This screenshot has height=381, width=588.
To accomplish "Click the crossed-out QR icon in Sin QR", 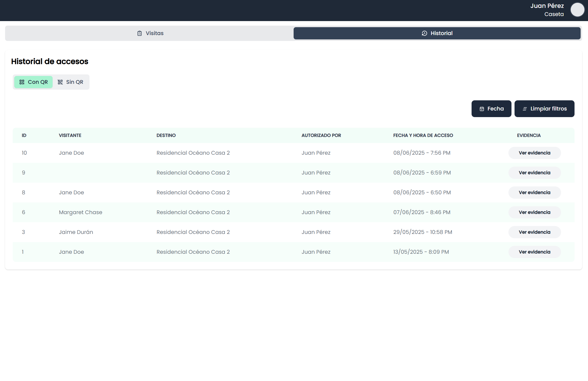I will pyautogui.click(x=60, y=82).
